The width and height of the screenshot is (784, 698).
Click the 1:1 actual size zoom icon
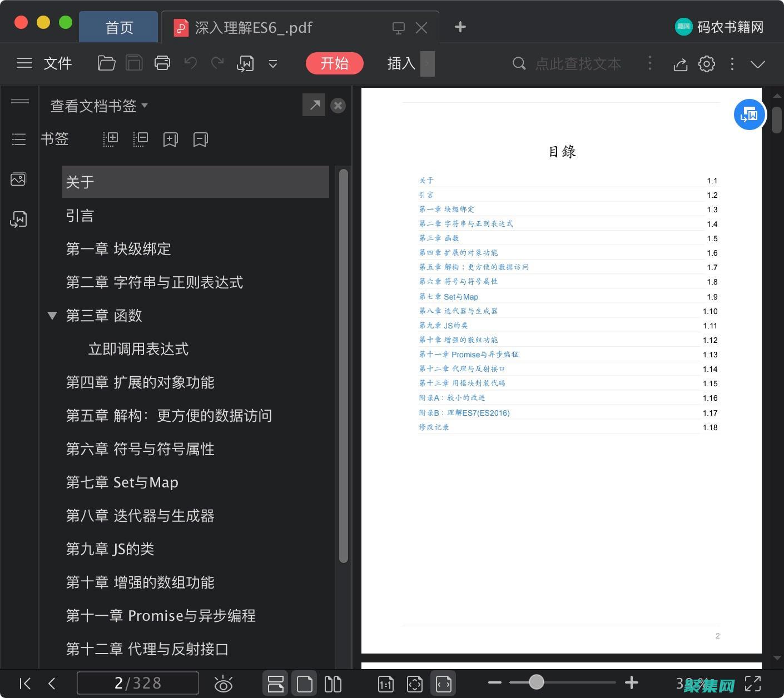(385, 683)
